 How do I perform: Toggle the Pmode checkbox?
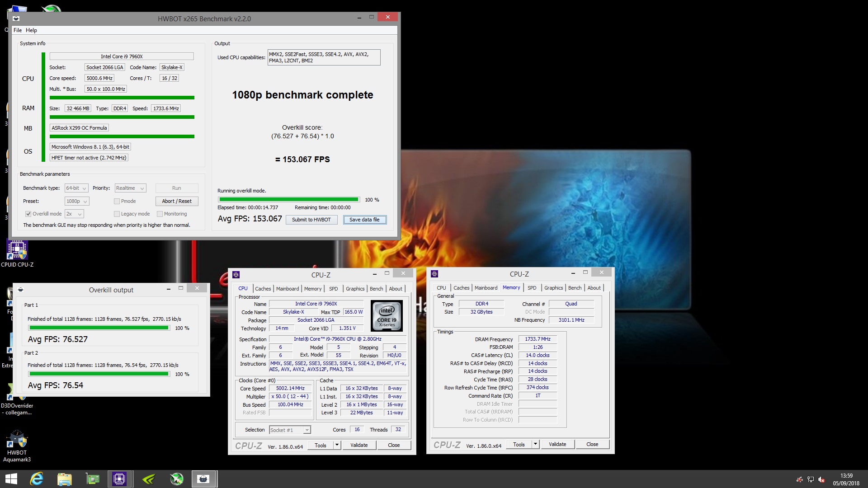click(x=117, y=201)
